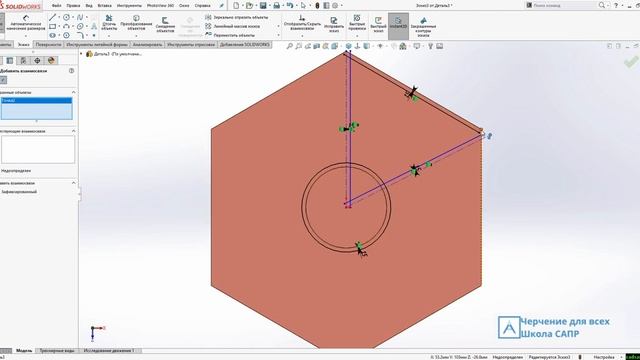Open the Правка menu
640x360 pixels.
[x=73, y=6]
